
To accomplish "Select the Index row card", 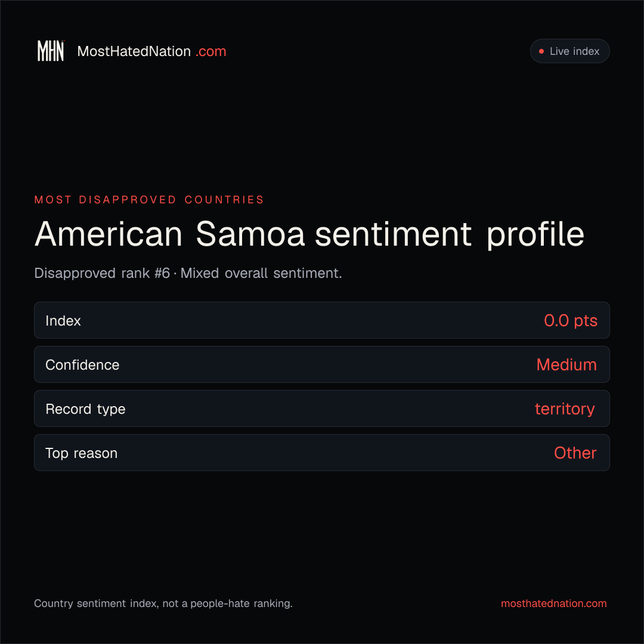I will [x=322, y=320].
